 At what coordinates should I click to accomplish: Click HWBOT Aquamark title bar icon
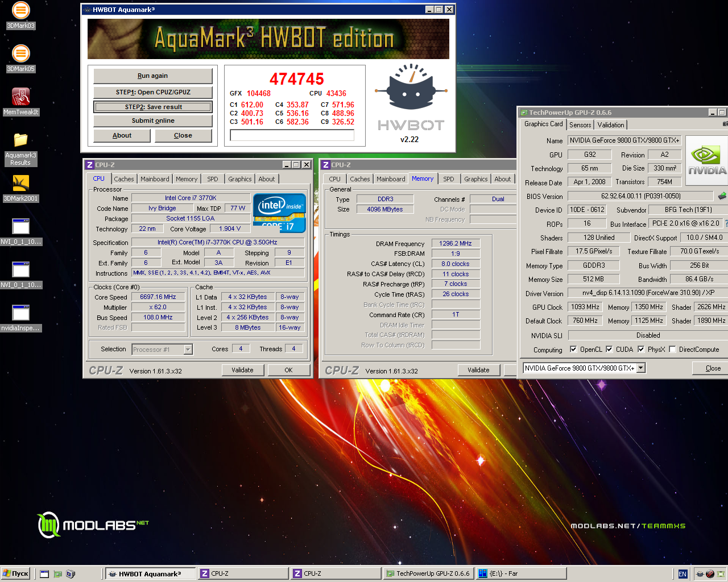[x=88, y=10]
